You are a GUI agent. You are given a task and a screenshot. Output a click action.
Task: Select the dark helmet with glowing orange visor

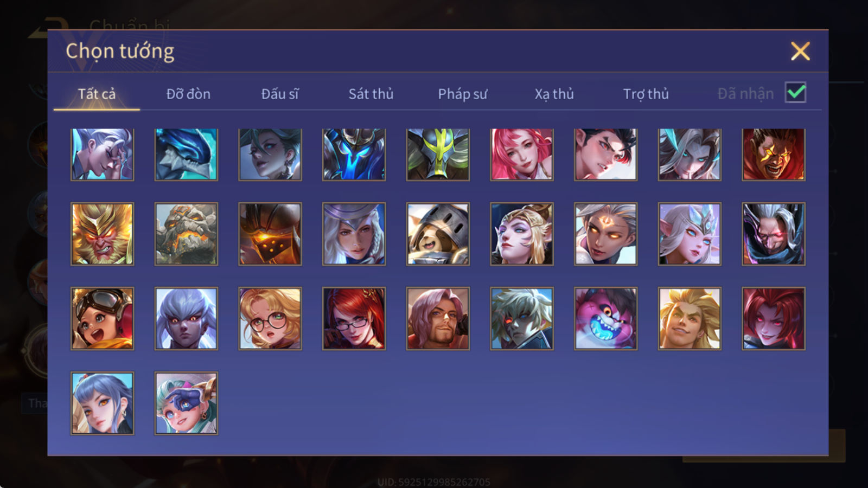click(270, 234)
